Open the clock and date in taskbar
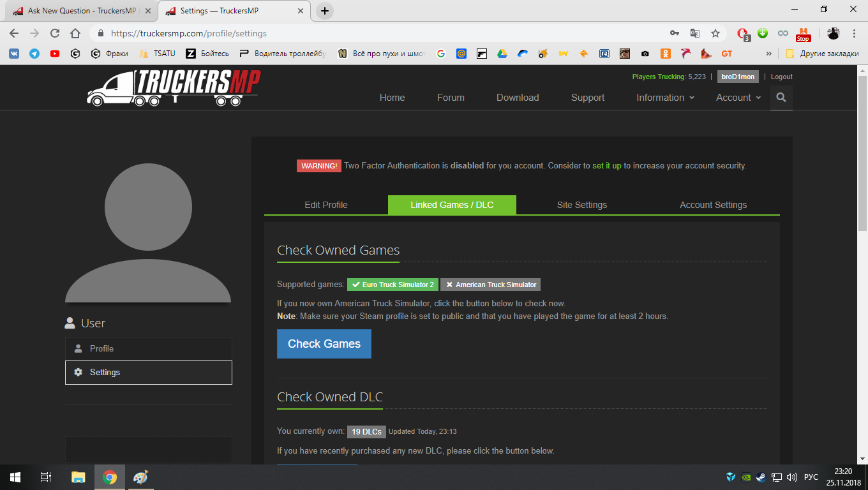Image resolution: width=868 pixels, height=490 pixels. pyautogui.click(x=843, y=477)
